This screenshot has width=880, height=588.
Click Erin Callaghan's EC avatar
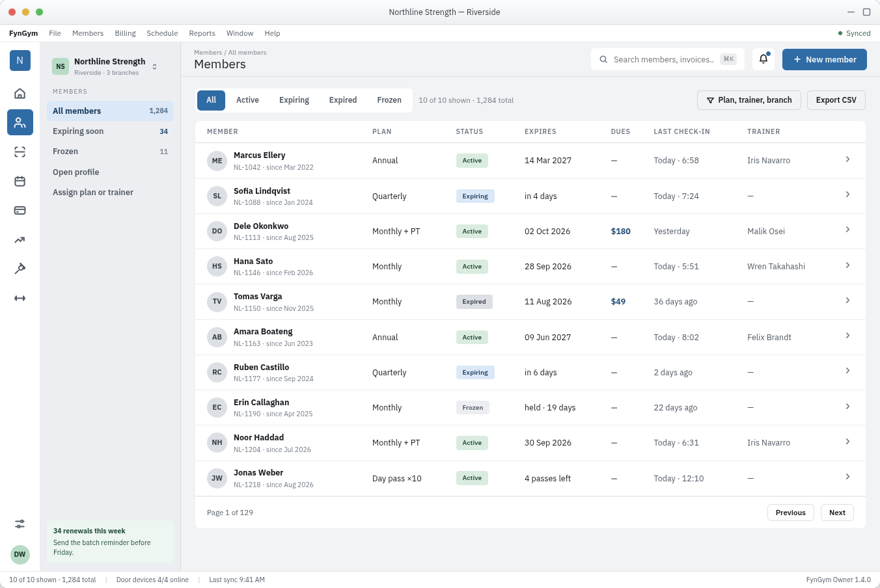click(217, 407)
